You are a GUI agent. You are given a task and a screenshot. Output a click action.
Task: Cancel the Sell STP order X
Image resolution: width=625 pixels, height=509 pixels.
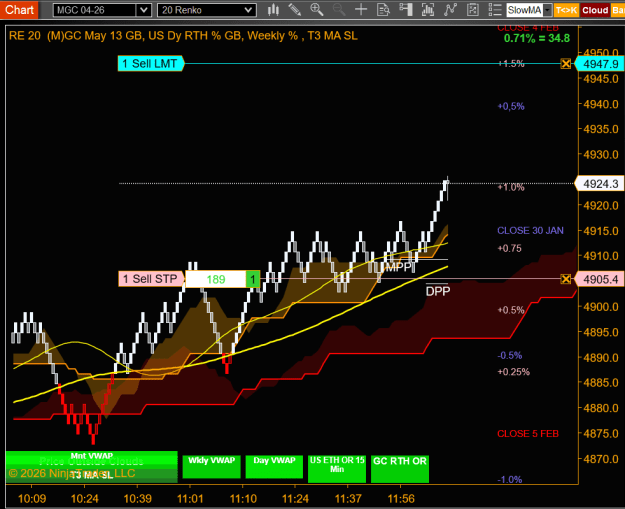(566, 279)
